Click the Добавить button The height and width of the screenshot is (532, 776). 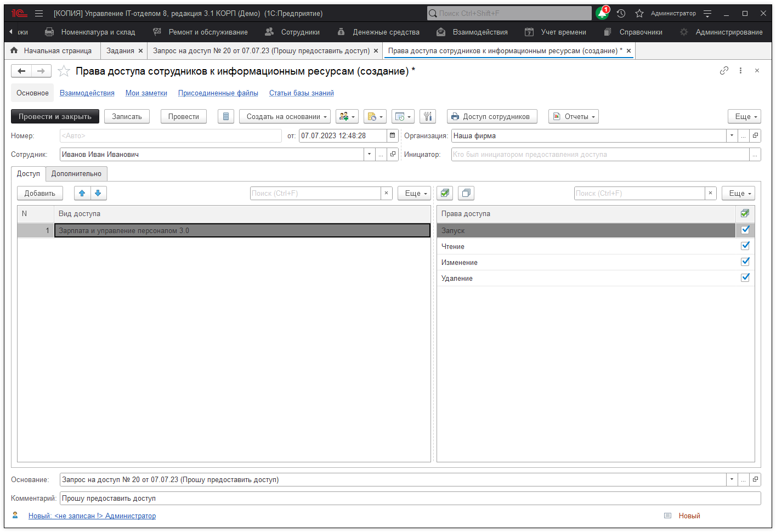[40, 193]
